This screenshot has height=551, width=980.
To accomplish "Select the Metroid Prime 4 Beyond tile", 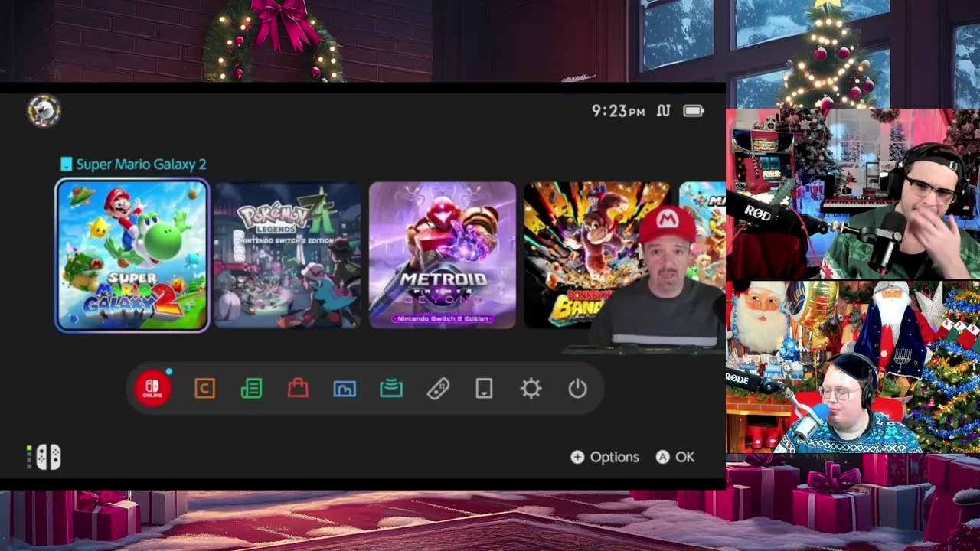I will pyautogui.click(x=443, y=256).
